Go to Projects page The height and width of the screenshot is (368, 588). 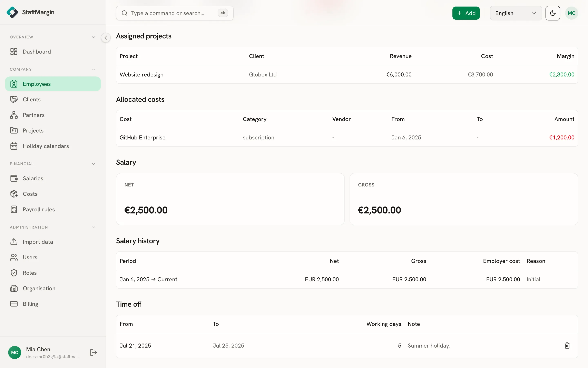(53, 130)
